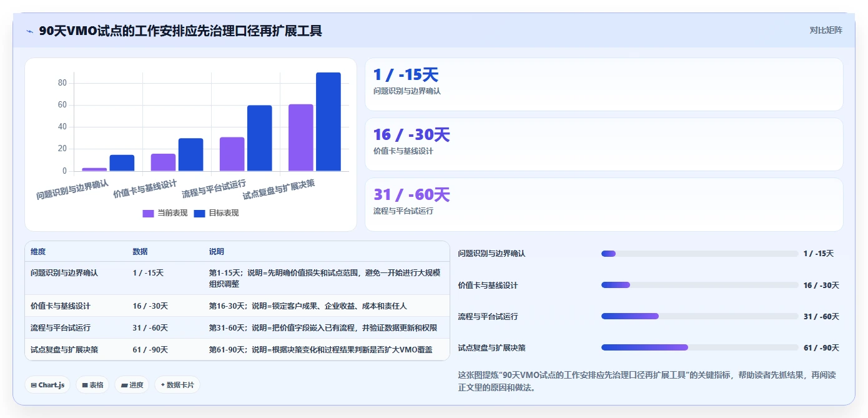Click the lightning icon beside the title
The image size is (868, 418).
coord(29,31)
